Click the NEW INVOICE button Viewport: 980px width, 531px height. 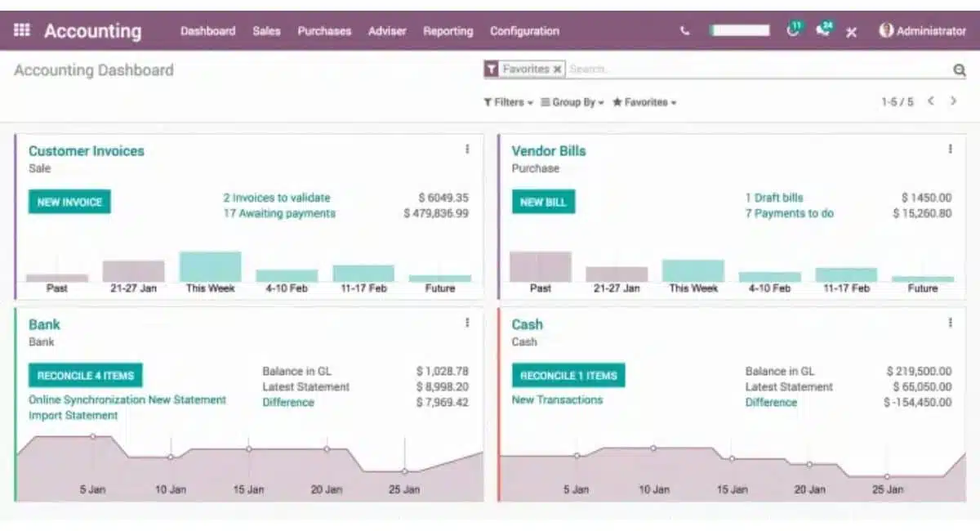tap(69, 202)
